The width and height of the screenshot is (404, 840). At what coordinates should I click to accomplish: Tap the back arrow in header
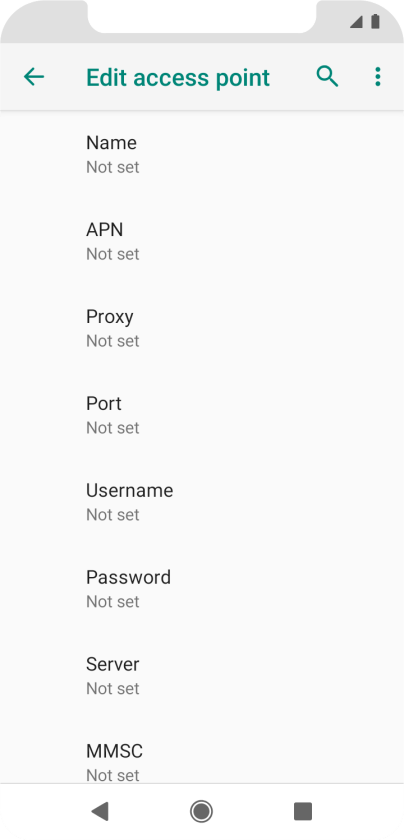pos(34,77)
